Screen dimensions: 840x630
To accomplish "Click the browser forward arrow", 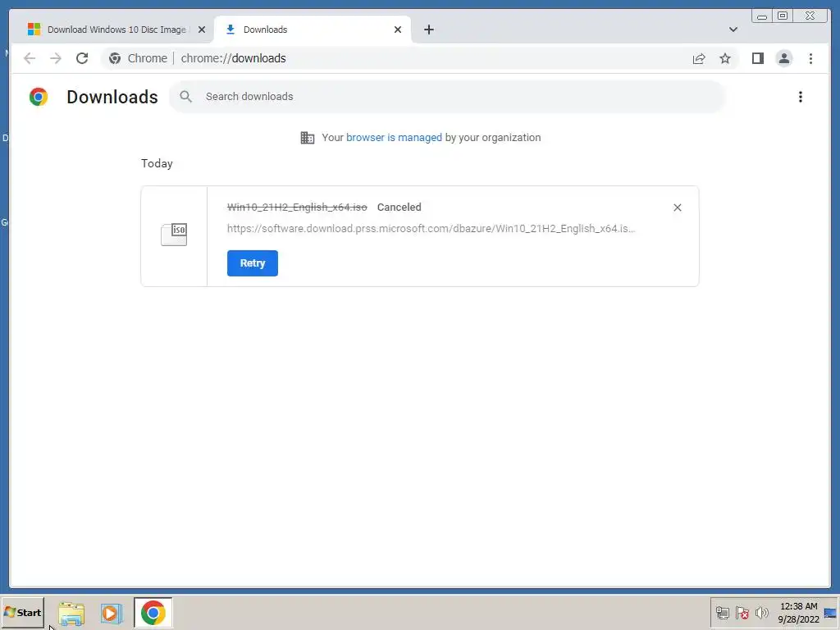I will pos(56,58).
